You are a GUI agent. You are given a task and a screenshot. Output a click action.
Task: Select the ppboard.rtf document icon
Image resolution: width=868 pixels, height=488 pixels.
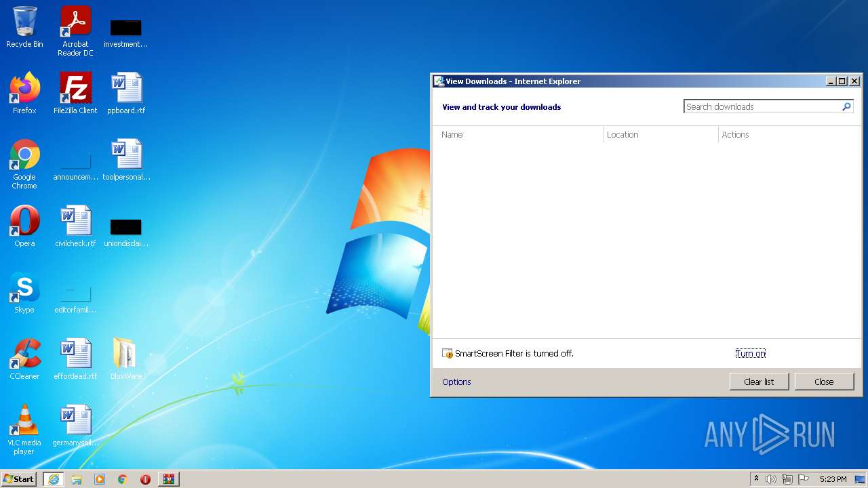(x=126, y=94)
